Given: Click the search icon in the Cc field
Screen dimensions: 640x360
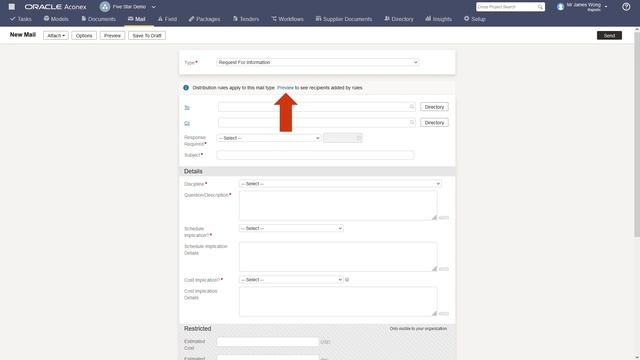Looking at the screenshot, I should (412, 122).
